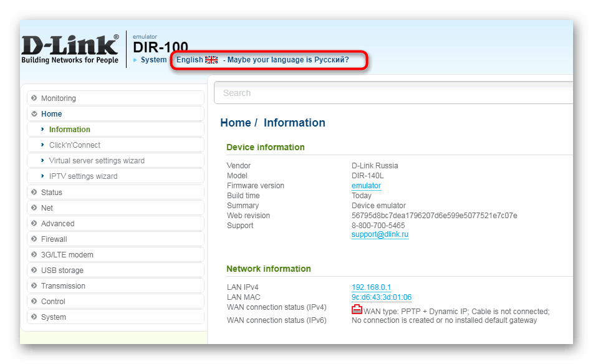Screen dimensions: 593x364
Task: Expand sidebar System via its arrow icon
Action: pyautogui.click(x=34, y=317)
